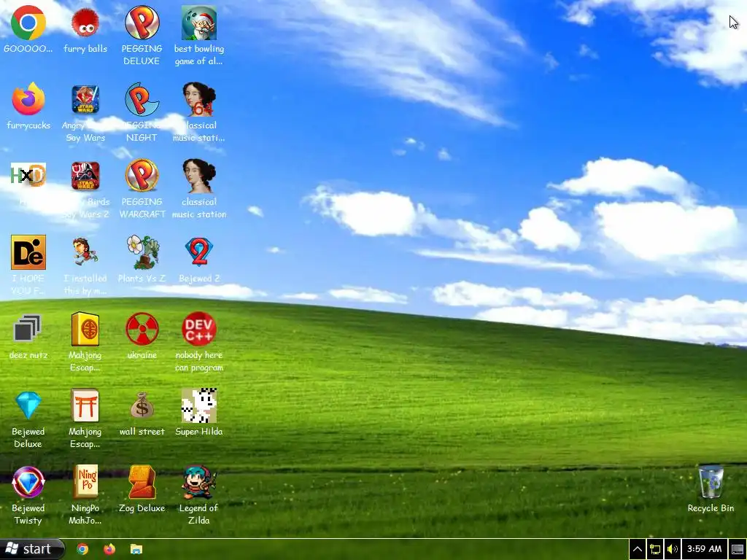The width and height of the screenshot is (747, 560).
Task: Open the deez nutz stacked squares icon
Action: click(28, 328)
